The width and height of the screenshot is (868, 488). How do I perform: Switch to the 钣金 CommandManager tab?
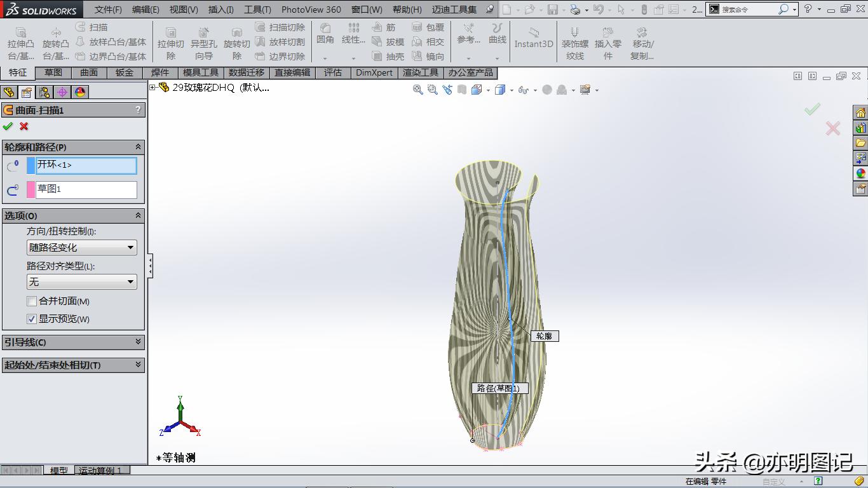coord(124,72)
